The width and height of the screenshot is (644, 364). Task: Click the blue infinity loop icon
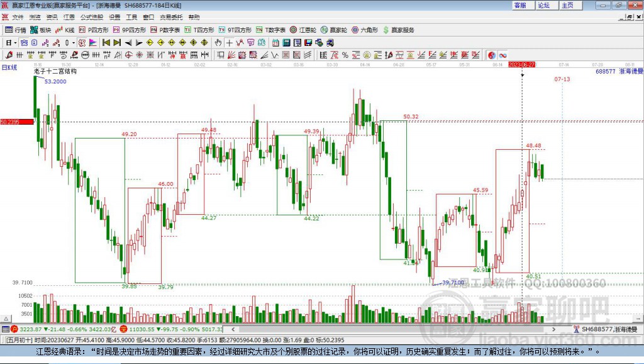tap(502, 55)
